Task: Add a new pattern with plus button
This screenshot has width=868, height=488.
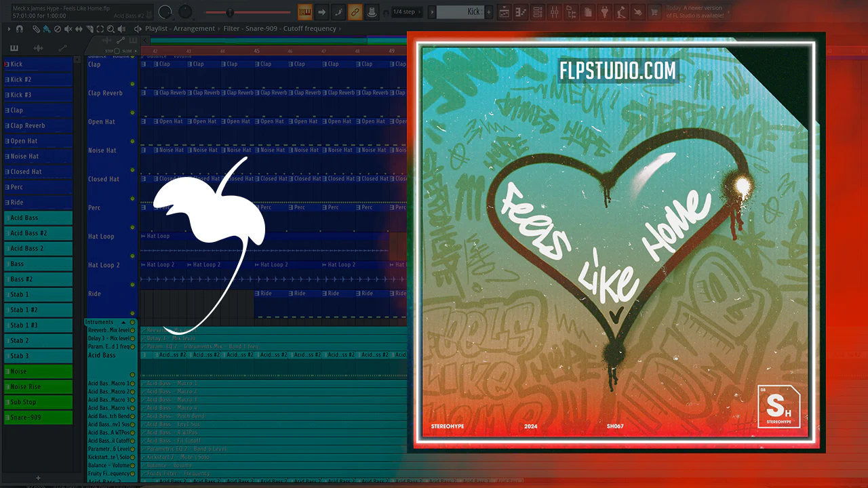Action: pyautogui.click(x=488, y=12)
